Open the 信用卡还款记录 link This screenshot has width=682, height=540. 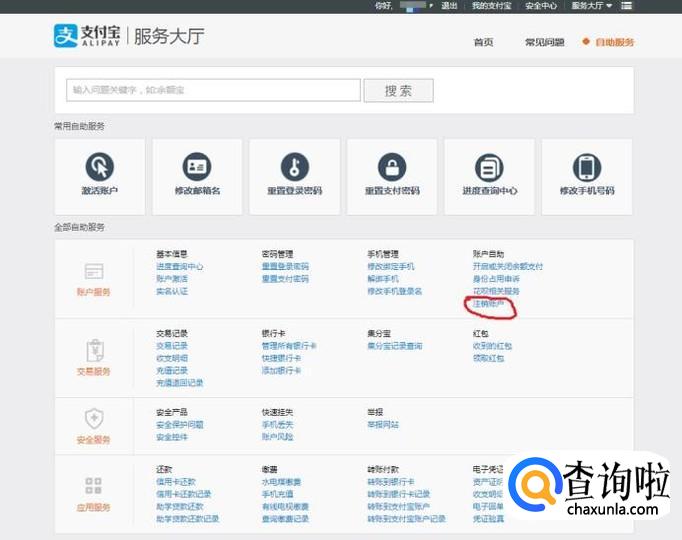click(184, 494)
